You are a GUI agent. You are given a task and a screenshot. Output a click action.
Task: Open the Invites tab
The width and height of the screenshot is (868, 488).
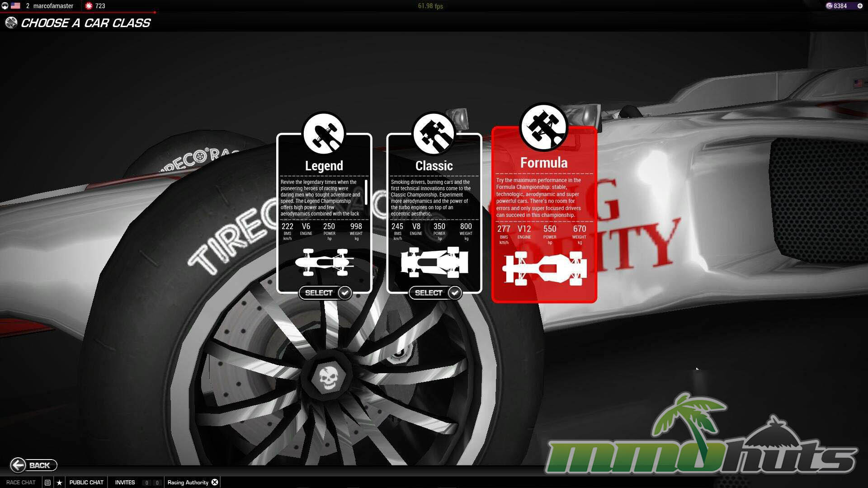coord(125,483)
